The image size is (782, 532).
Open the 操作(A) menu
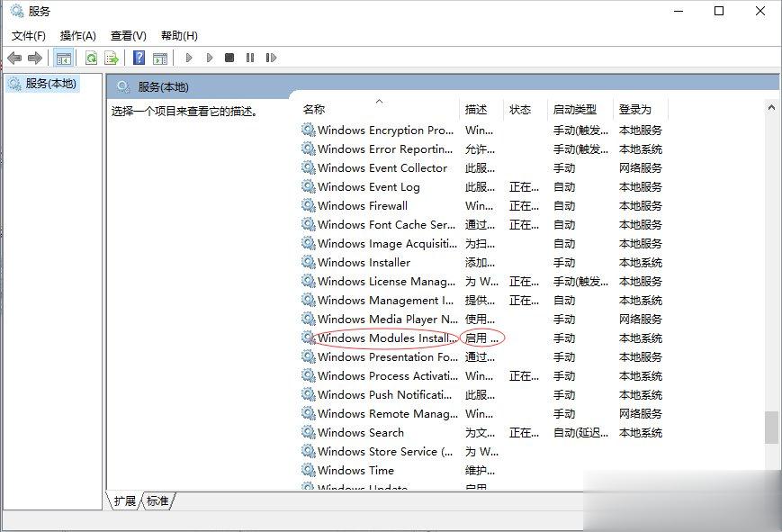click(x=77, y=36)
